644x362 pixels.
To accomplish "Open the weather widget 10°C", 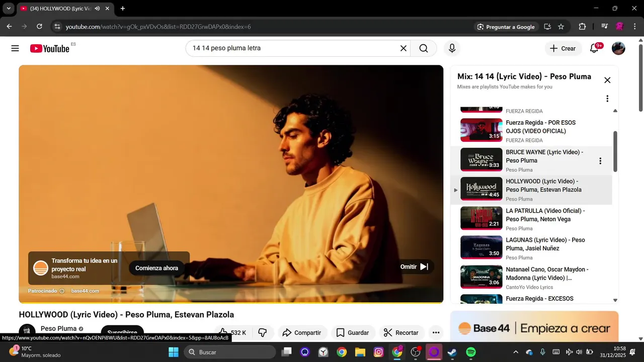I will pos(35,351).
